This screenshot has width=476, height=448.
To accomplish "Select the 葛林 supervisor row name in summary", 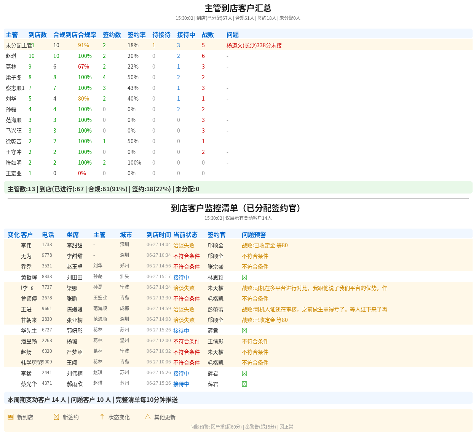I will pyautogui.click(x=11, y=67).
